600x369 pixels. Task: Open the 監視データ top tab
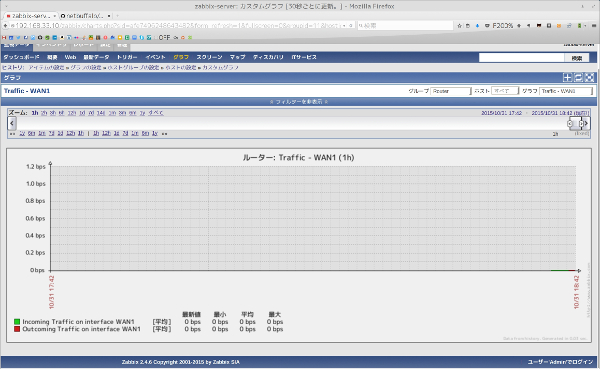click(16, 46)
